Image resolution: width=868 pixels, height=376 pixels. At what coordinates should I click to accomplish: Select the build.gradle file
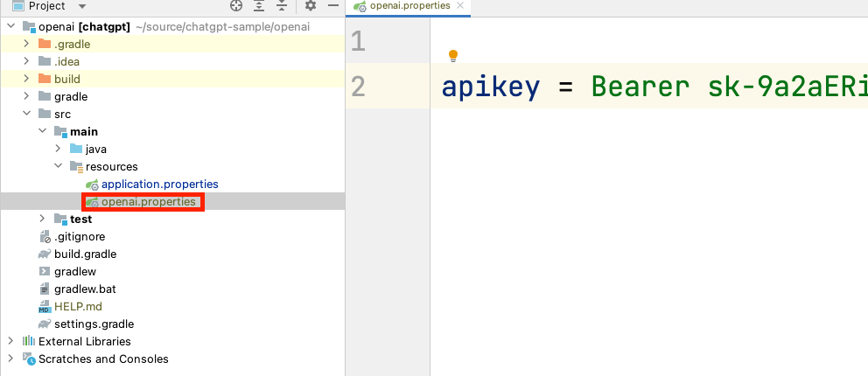click(85, 254)
